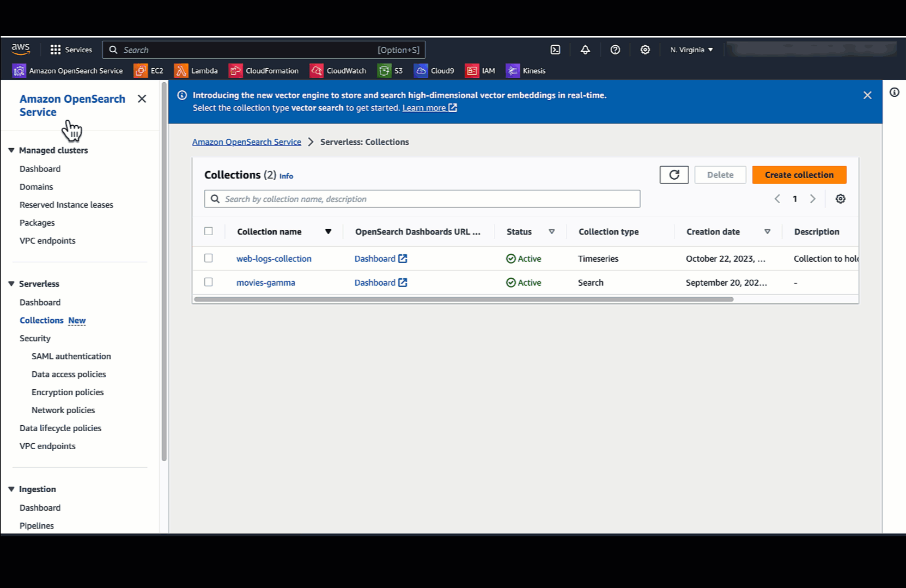Open the web-logs-collection link
This screenshot has width=906, height=588.
(x=274, y=259)
